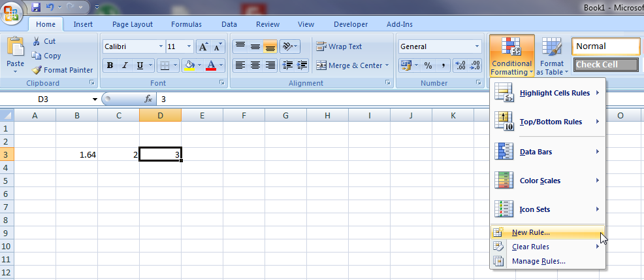644x280 pixels.
Task: Expand the General number format dropdown
Action: (x=477, y=46)
